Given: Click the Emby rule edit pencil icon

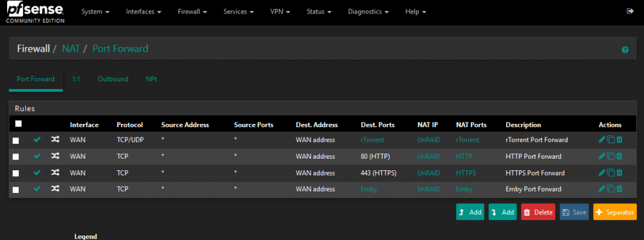Looking at the screenshot, I should [601, 189].
